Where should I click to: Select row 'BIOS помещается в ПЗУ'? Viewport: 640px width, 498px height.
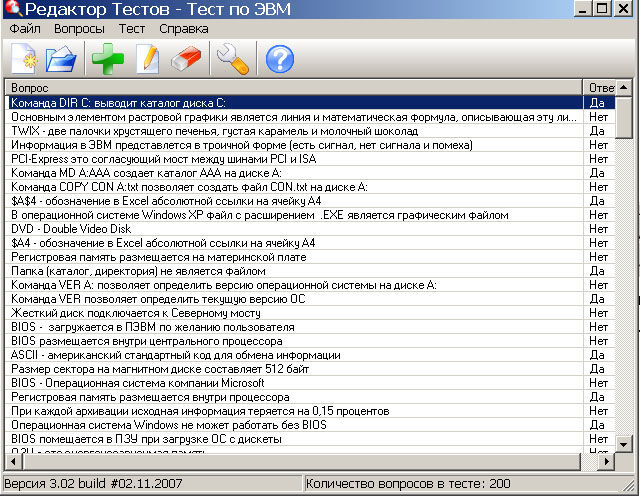click(310, 439)
